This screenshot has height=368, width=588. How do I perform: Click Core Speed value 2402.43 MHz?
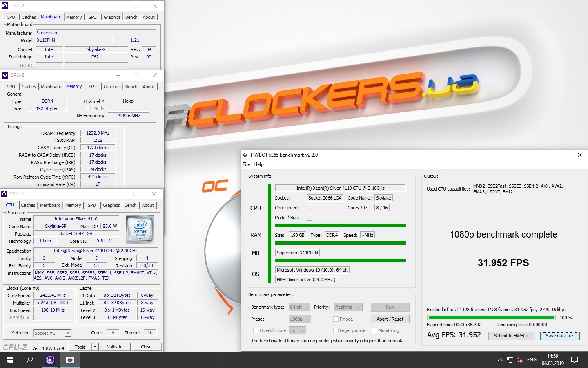click(x=53, y=295)
